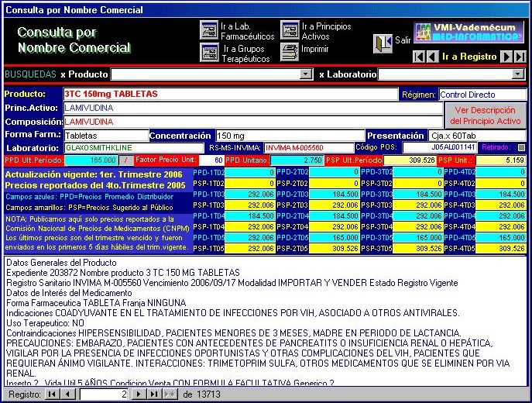Image resolution: width=532 pixels, height=403 pixels.
Task: Click the PPD-4T02 value 0
Action: (501, 172)
